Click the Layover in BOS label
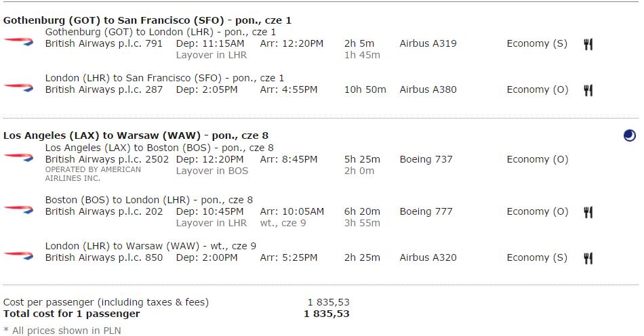 212,171
